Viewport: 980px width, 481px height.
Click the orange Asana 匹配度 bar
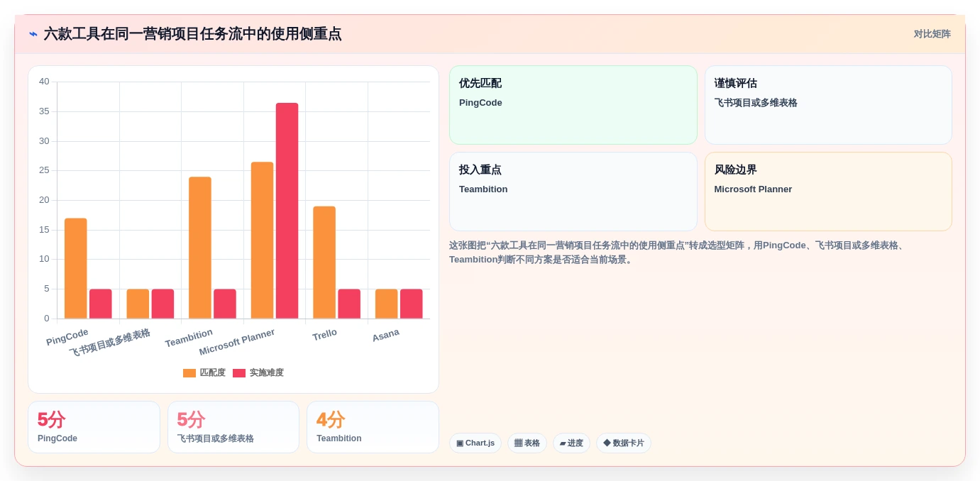point(386,304)
